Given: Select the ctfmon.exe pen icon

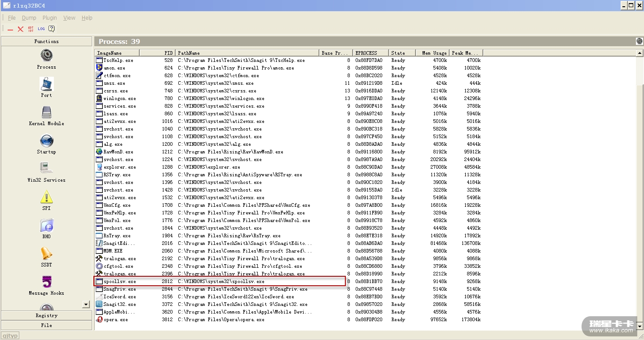Looking at the screenshot, I should [99, 75].
